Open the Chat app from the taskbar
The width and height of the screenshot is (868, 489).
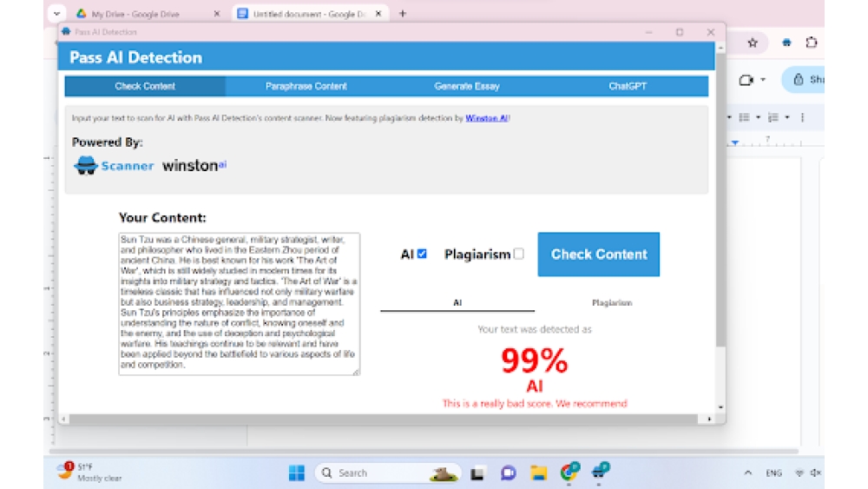(508, 473)
